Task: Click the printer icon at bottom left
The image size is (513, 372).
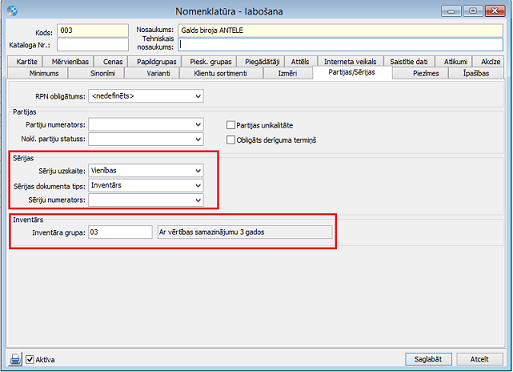Action: tap(15, 359)
